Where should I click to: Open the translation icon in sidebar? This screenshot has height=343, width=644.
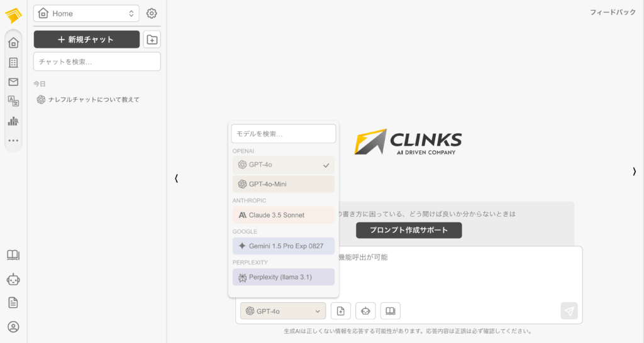13,101
